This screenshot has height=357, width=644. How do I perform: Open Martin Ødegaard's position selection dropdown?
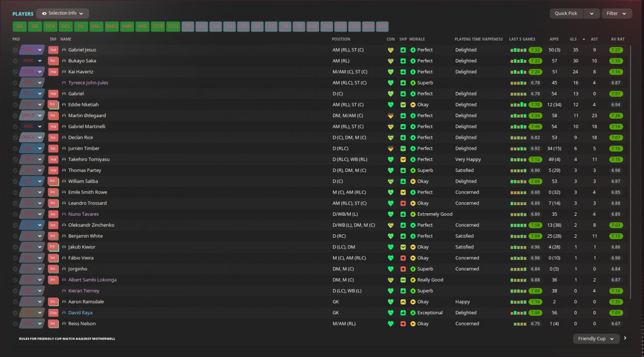click(32, 116)
